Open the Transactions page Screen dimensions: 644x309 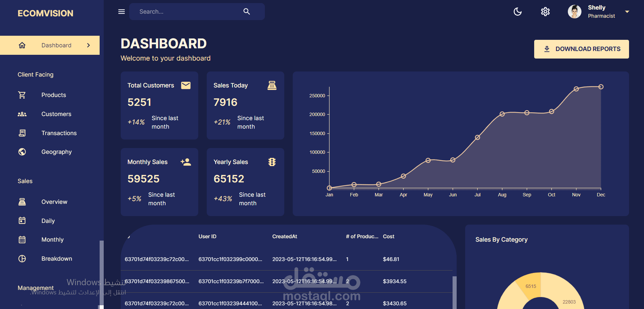pyautogui.click(x=59, y=133)
